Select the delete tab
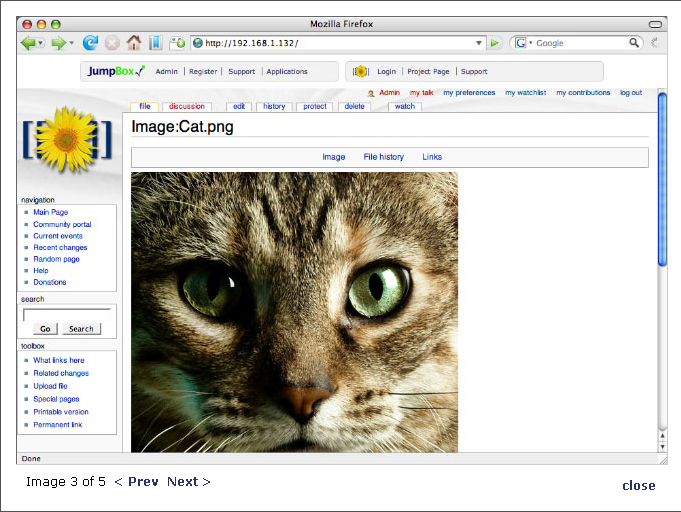 [x=354, y=106]
